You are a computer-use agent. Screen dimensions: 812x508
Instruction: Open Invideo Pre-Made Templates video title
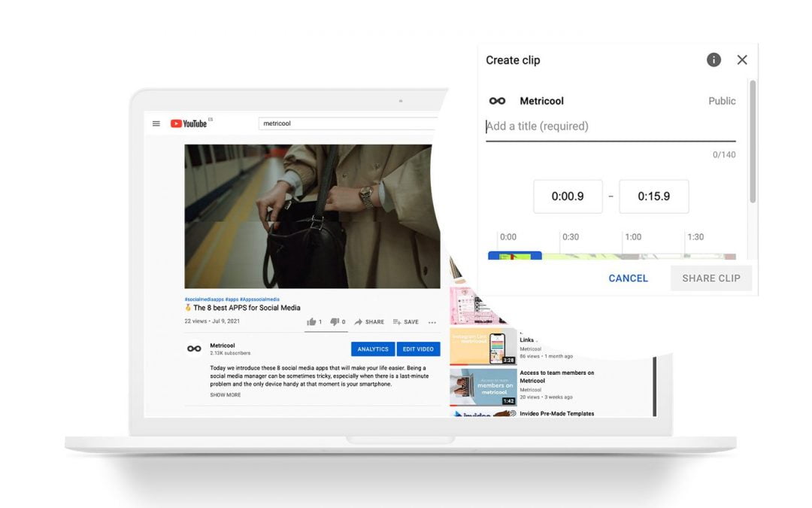[x=556, y=414]
